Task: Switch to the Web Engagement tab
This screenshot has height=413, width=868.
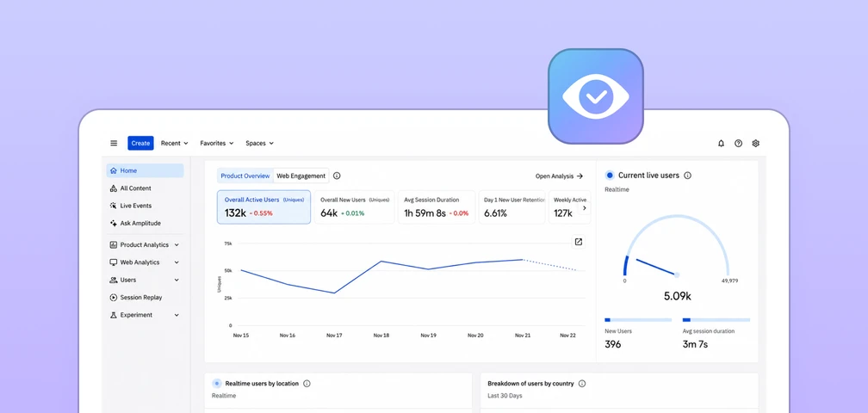Action: (x=301, y=176)
